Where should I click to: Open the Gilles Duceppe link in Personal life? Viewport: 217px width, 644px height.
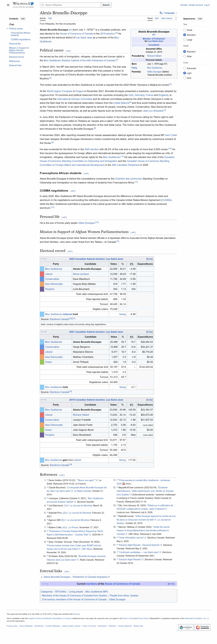(x=86, y=223)
